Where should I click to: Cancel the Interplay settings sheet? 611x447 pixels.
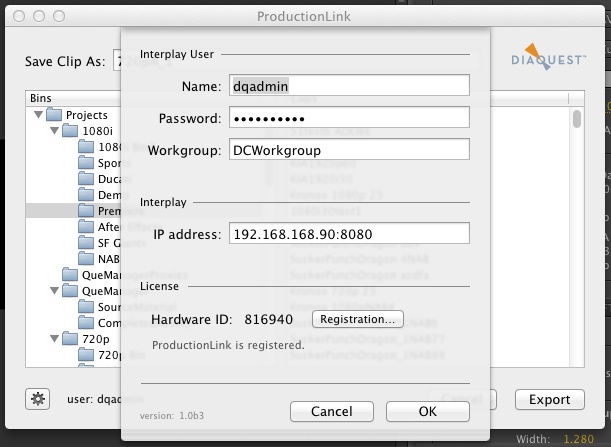click(332, 411)
